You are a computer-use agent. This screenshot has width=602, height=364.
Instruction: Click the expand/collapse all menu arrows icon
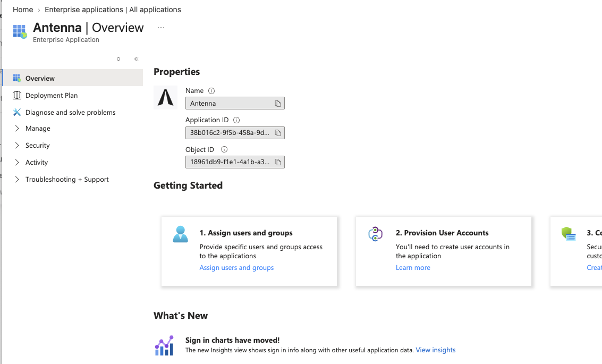118,59
